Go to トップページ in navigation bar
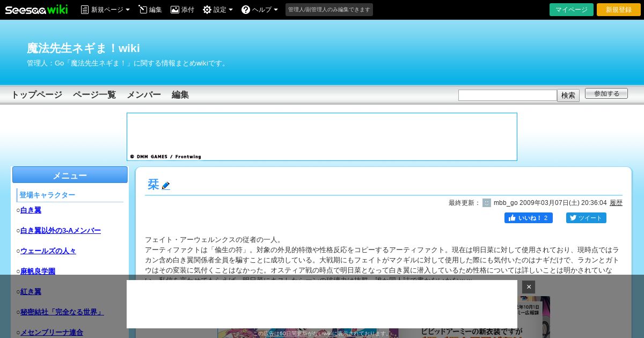This screenshot has height=338, width=644. click(36, 94)
